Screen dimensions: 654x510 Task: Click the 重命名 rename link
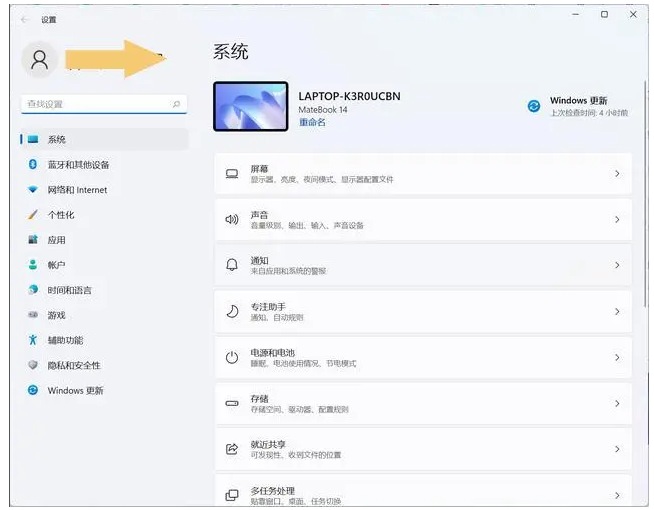312,122
